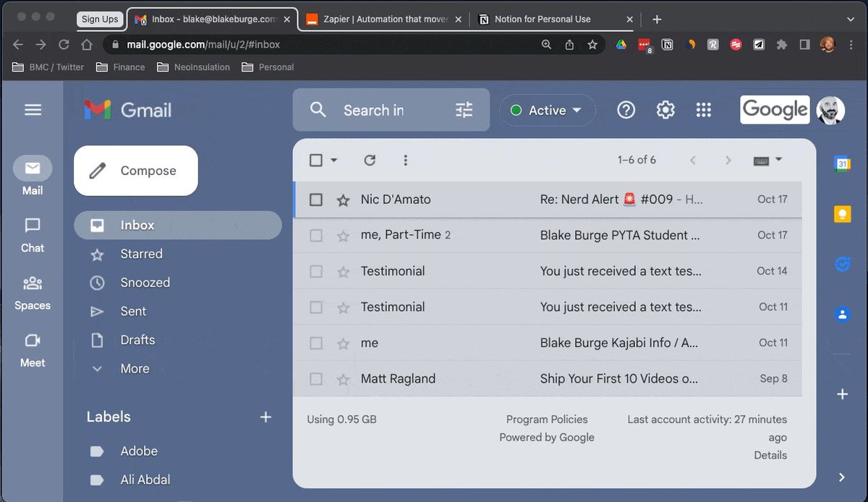This screenshot has height=502, width=868.
Task: Open the Blake Burge Kajabi Info email
Action: point(548,343)
